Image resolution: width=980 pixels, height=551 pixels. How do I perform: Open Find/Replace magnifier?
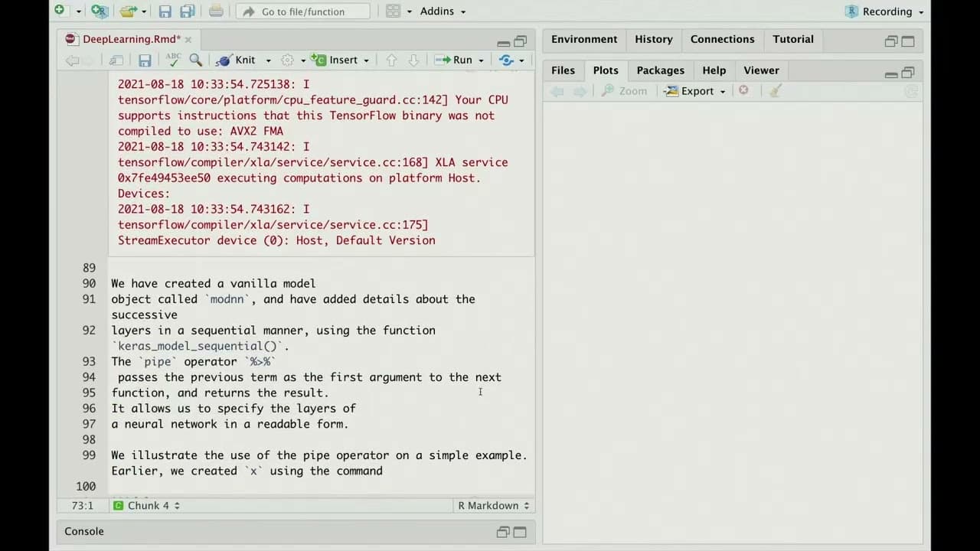pyautogui.click(x=196, y=60)
